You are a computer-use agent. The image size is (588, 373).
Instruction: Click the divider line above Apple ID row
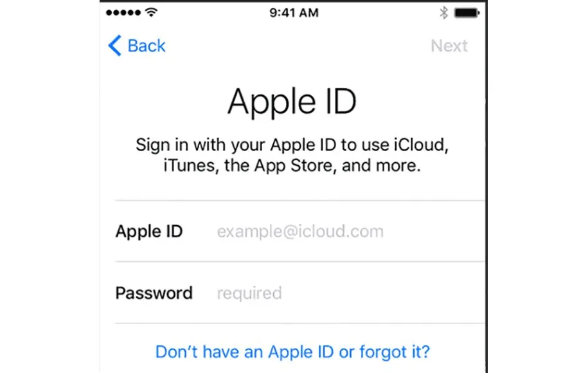pos(300,201)
